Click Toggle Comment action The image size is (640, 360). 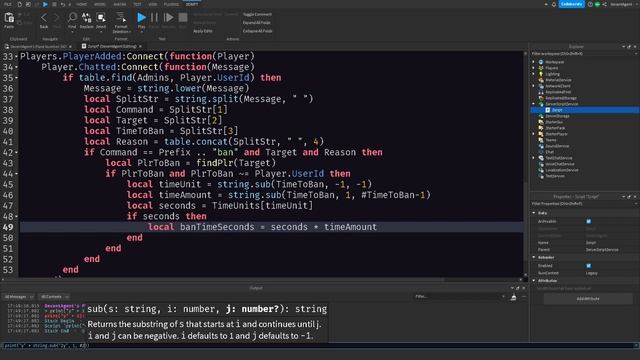257,14
